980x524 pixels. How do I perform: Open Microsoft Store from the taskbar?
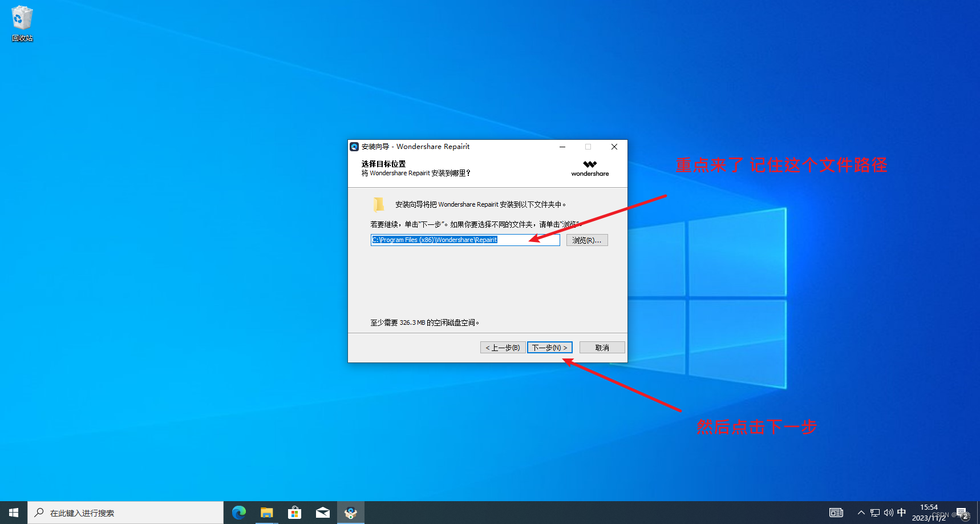[x=294, y=513]
